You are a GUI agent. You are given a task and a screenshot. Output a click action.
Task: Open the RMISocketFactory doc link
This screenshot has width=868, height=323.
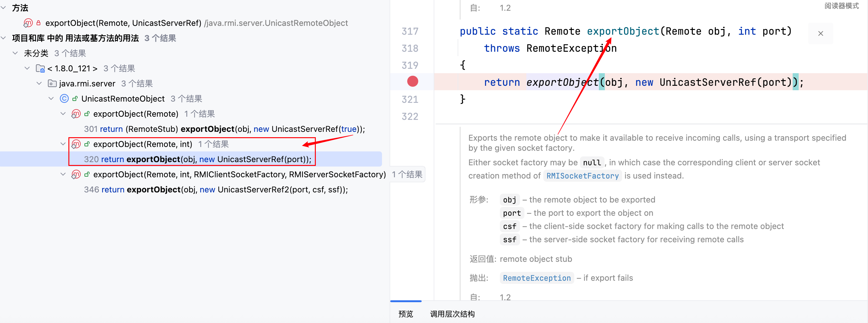582,176
